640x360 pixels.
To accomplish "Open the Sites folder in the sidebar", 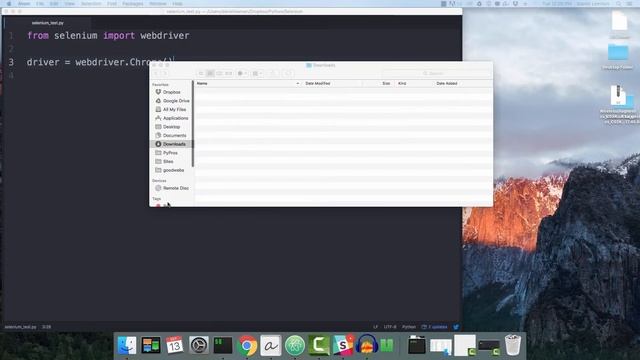I will [171, 161].
